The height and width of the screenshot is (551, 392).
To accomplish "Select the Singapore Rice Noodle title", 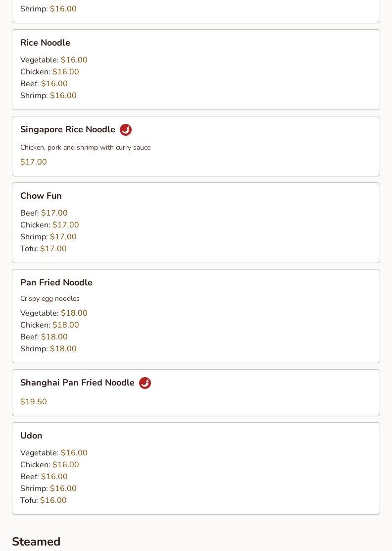I will (68, 129).
